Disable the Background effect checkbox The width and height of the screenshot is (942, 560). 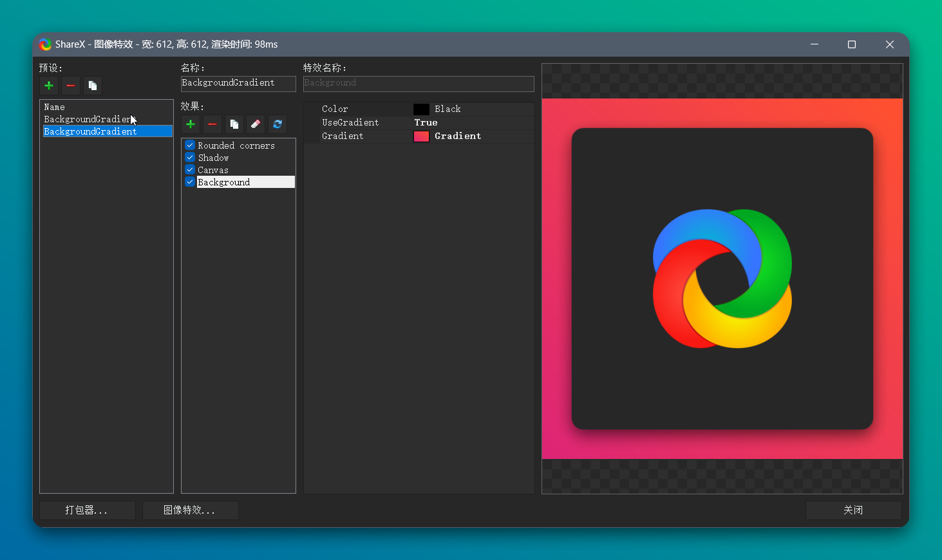tap(190, 182)
